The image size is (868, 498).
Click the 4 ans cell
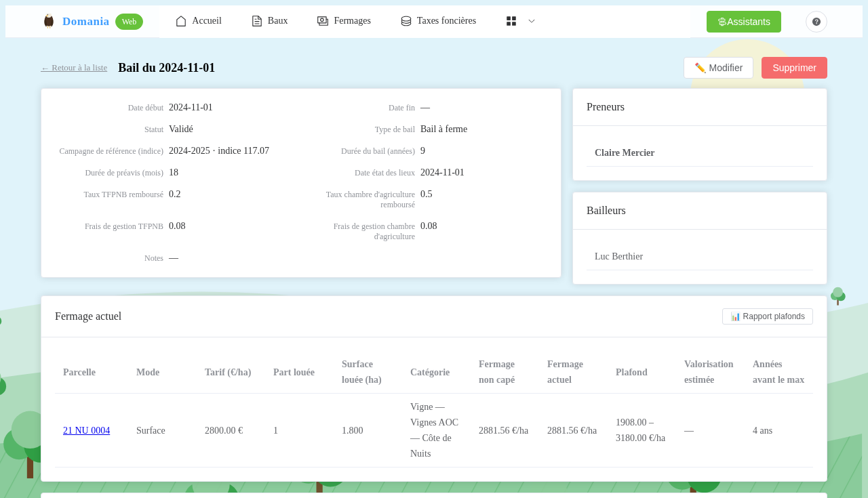[763, 431]
